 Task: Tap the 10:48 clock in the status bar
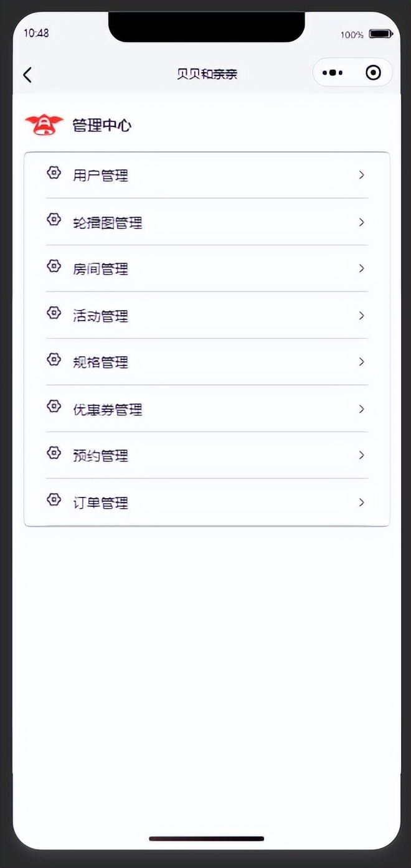pos(36,33)
